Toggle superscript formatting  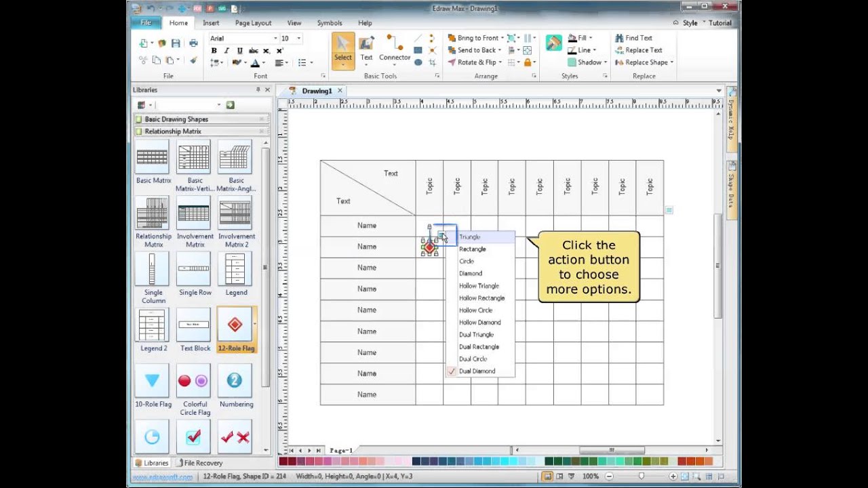279,51
